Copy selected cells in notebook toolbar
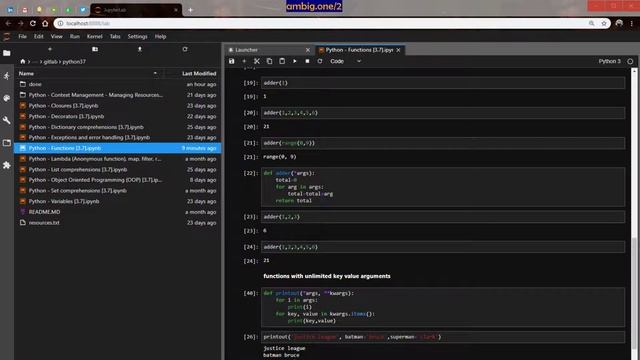 point(269,61)
